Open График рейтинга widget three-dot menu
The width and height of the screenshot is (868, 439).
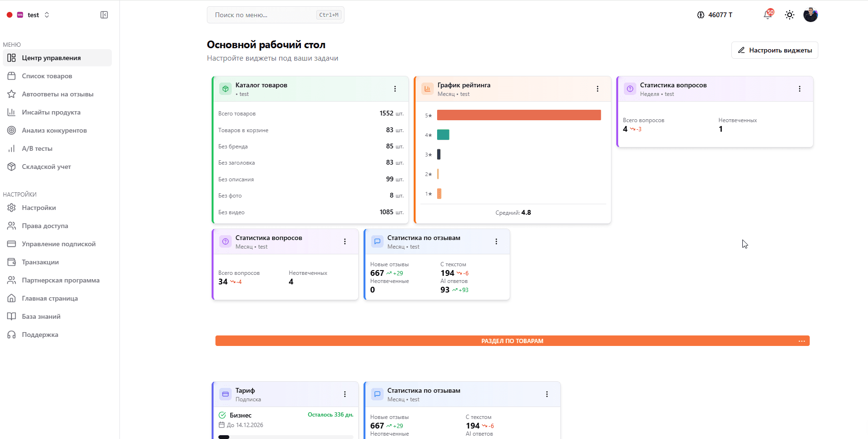tap(597, 89)
